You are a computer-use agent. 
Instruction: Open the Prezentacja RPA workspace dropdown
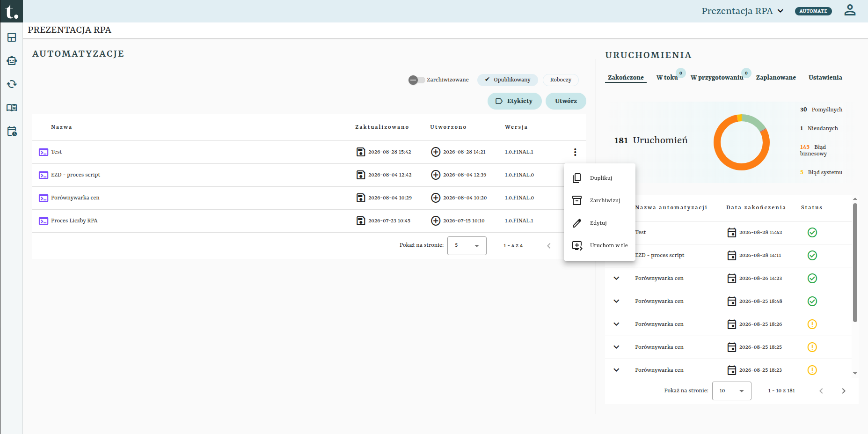click(x=743, y=11)
